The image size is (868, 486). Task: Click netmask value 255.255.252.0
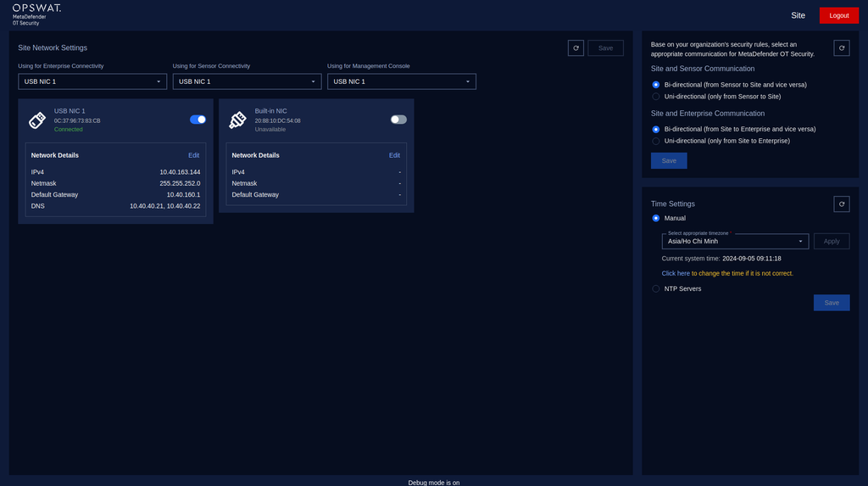point(180,183)
